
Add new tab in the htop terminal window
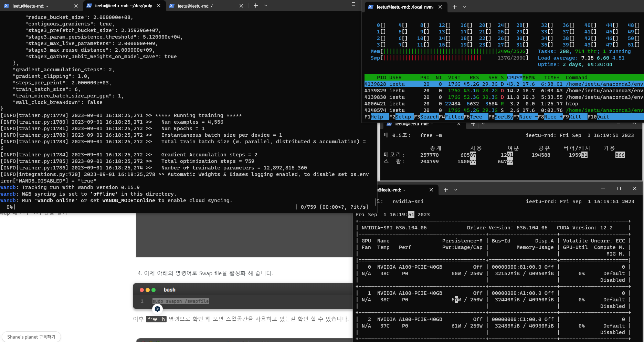[454, 7]
